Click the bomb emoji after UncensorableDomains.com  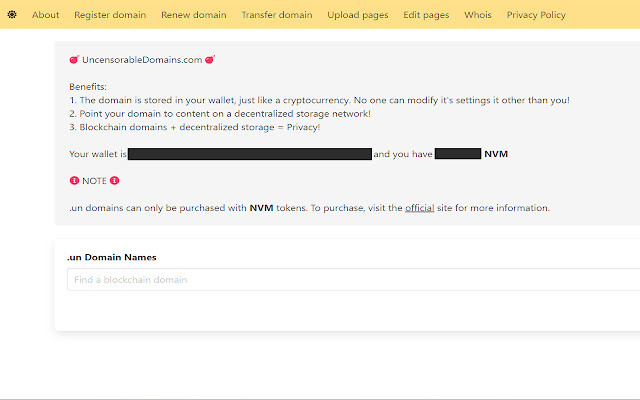coord(210,60)
